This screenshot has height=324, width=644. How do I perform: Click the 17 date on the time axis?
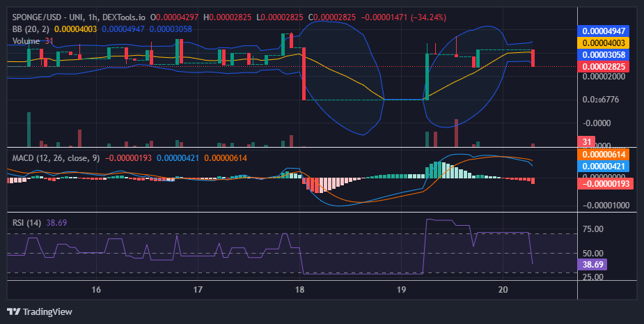click(x=198, y=289)
